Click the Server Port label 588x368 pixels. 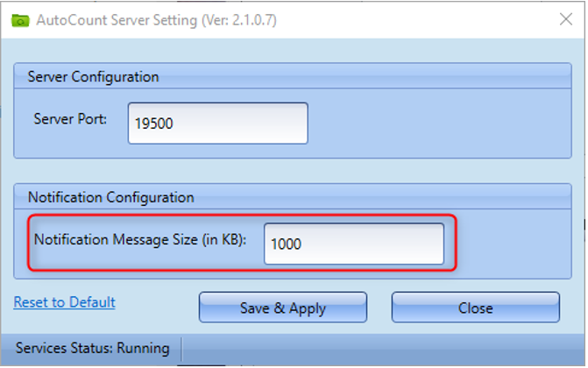[70, 119]
